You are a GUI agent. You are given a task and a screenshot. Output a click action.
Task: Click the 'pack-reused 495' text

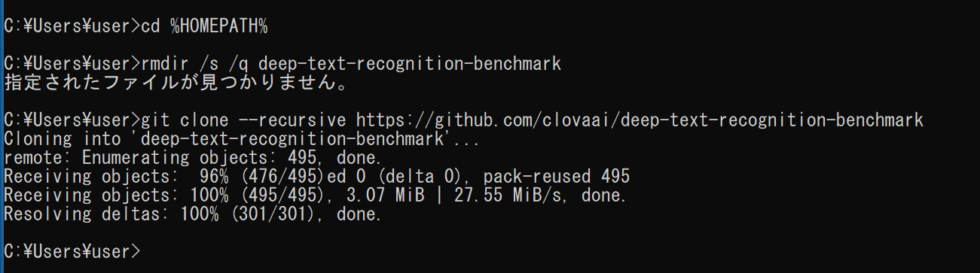click(557, 177)
